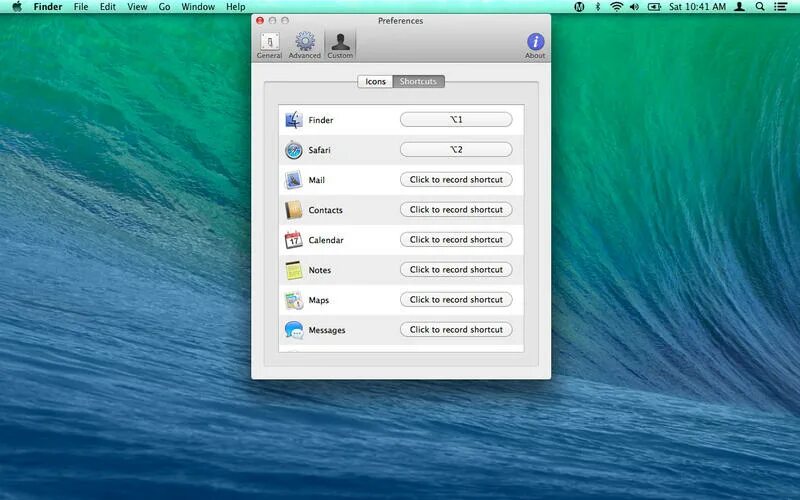
Task: Select the Finder row label
Action: pos(321,120)
